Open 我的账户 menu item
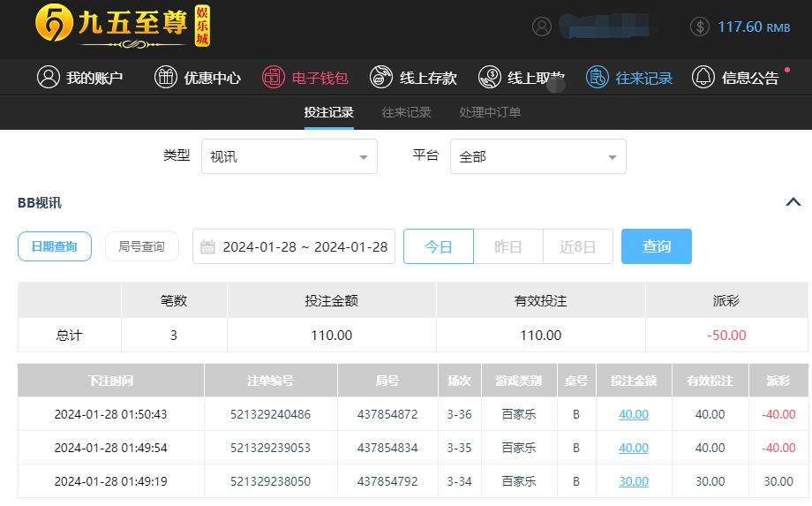812x506 pixels. click(79, 77)
